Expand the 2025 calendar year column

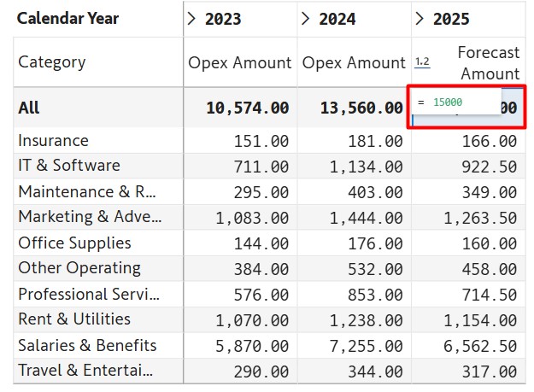(x=420, y=19)
